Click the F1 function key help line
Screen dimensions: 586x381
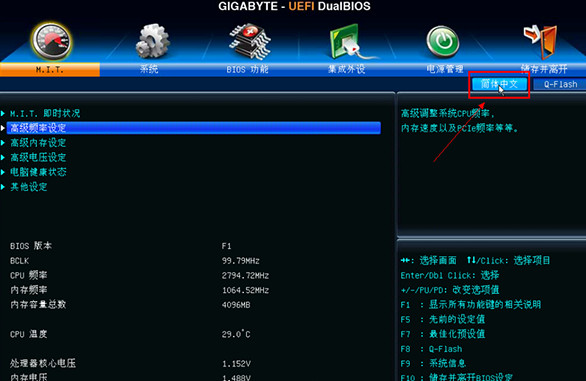point(471,304)
